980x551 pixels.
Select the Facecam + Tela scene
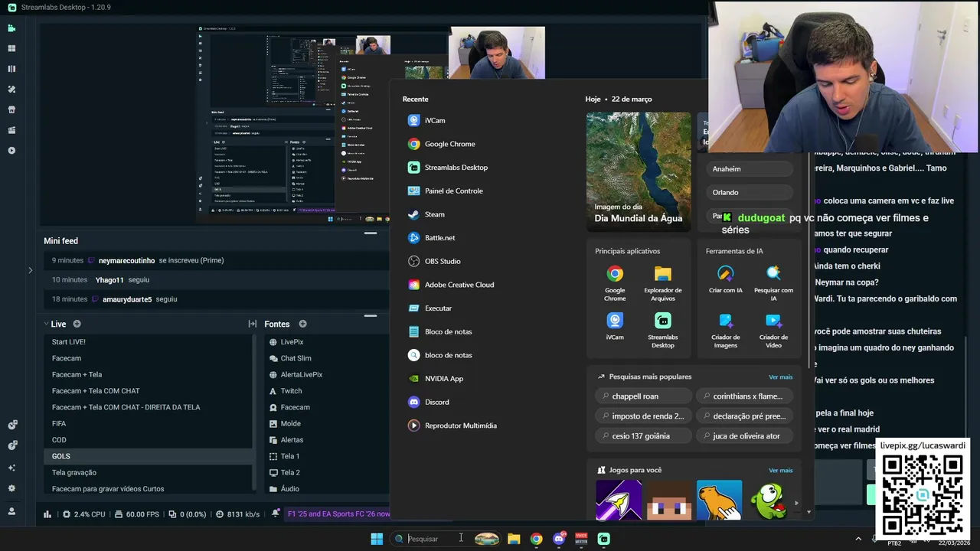pos(148,375)
